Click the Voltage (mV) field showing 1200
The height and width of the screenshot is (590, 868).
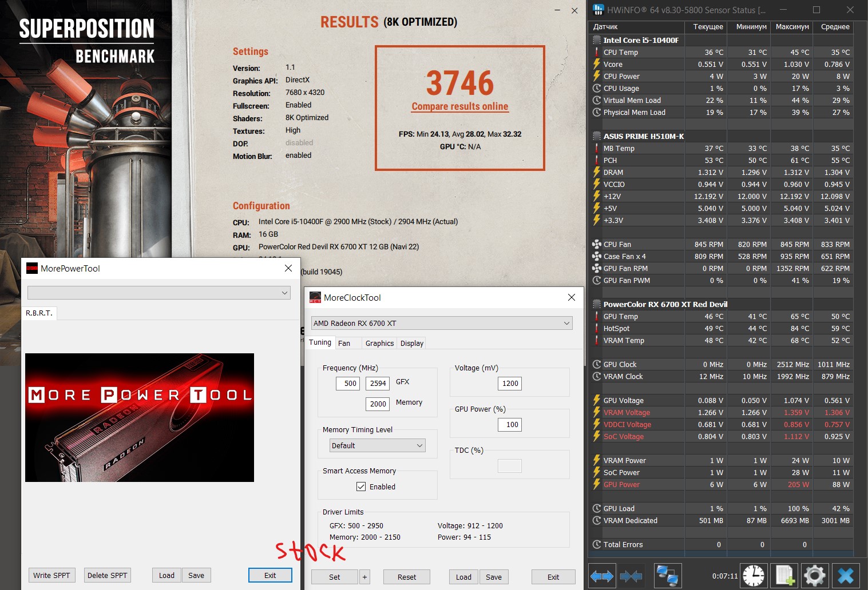pyautogui.click(x=510, y=384)
